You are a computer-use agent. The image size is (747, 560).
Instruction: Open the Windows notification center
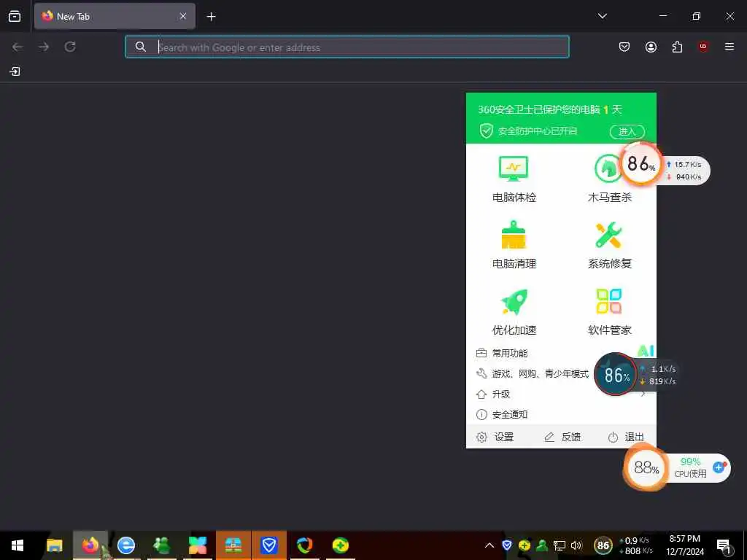click(724, 546)
